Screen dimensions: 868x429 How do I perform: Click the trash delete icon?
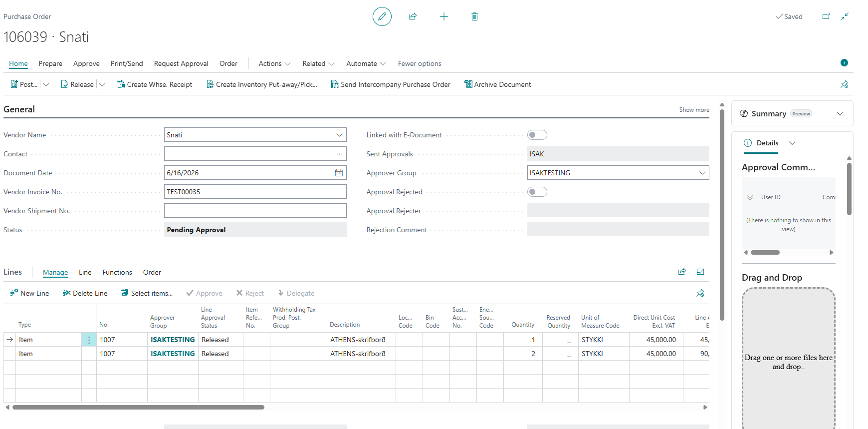click(474, 16)
